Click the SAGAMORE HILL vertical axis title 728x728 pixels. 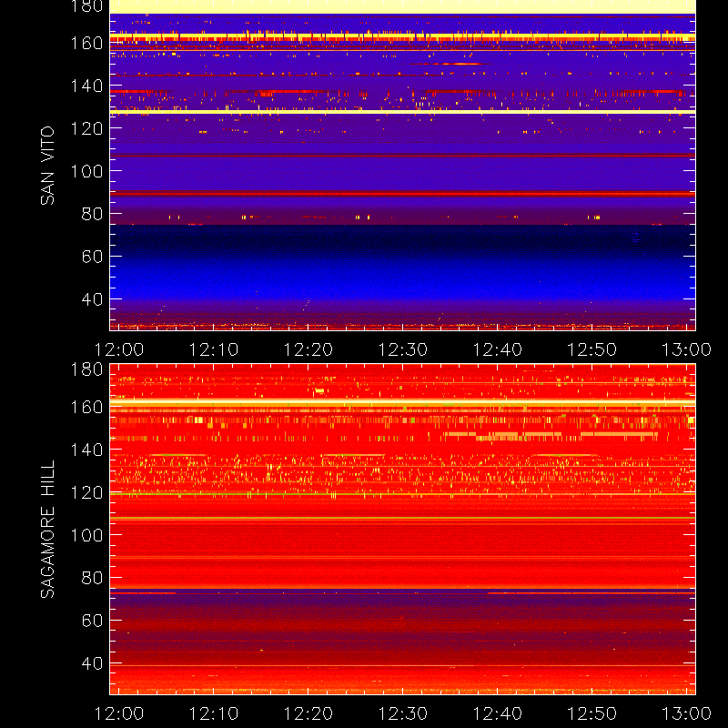pyautogui.click(x=47, y=530)
